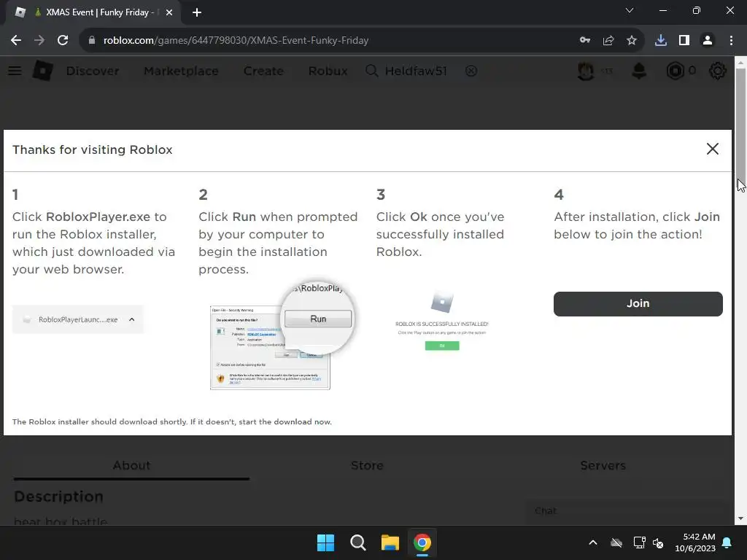Close the Thanks for visiting Roblox dialog
Image resolution: width=747 pixels, height=560 pixels.
712,149
